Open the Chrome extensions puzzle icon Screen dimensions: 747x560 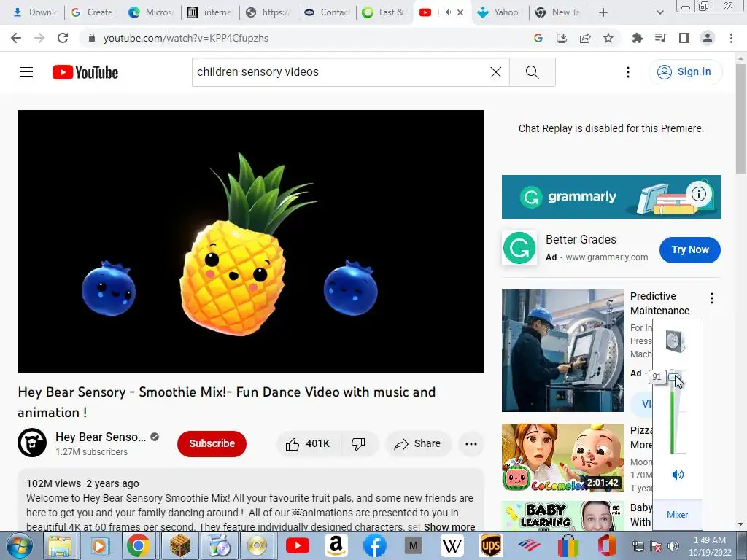(x=637, y=38)
